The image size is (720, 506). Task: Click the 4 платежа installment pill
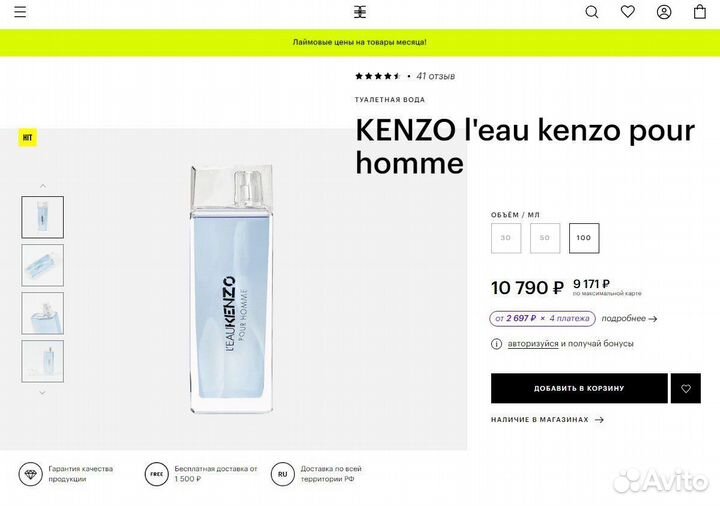pyautogui.click(x=542, y=318)
